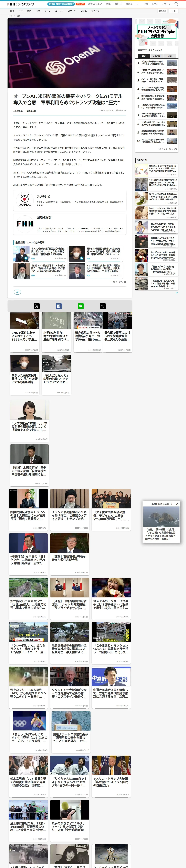Share article on LINE
The width and height of the screenshot is (186, 868).
tap(81, 306)
